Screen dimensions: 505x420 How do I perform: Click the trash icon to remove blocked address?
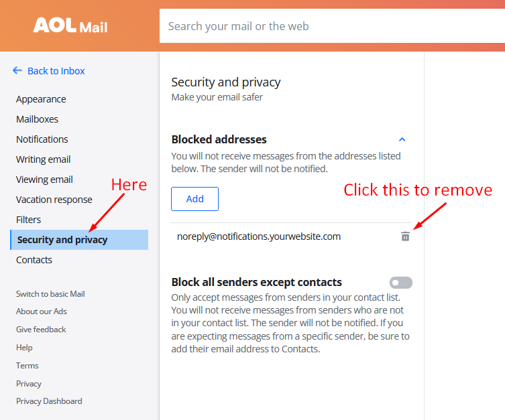click(x=405, y=236)
